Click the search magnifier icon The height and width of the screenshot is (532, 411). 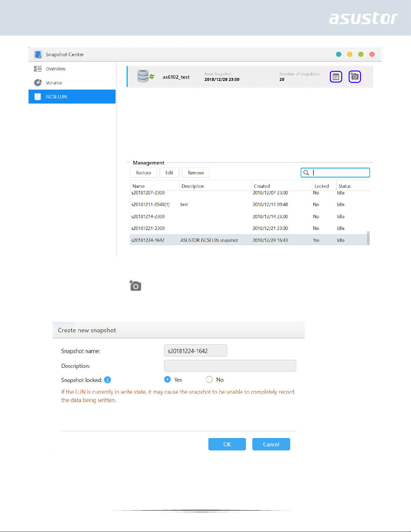[x=306, y=173]
